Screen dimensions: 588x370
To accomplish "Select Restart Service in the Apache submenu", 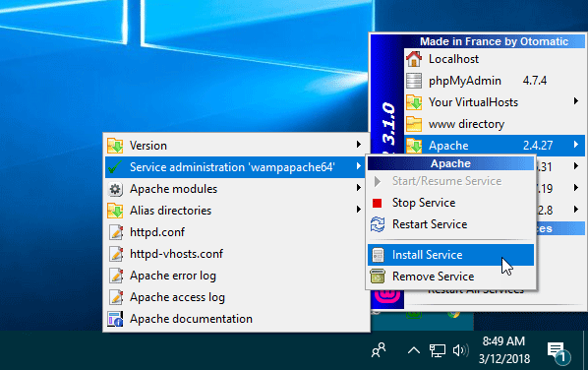I will coord(450,224).
